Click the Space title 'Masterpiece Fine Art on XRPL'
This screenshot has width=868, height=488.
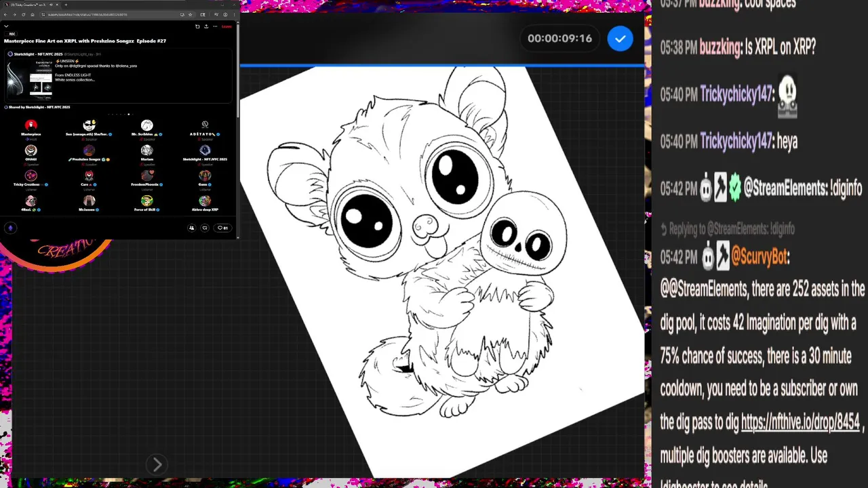[x=85, y=41]
